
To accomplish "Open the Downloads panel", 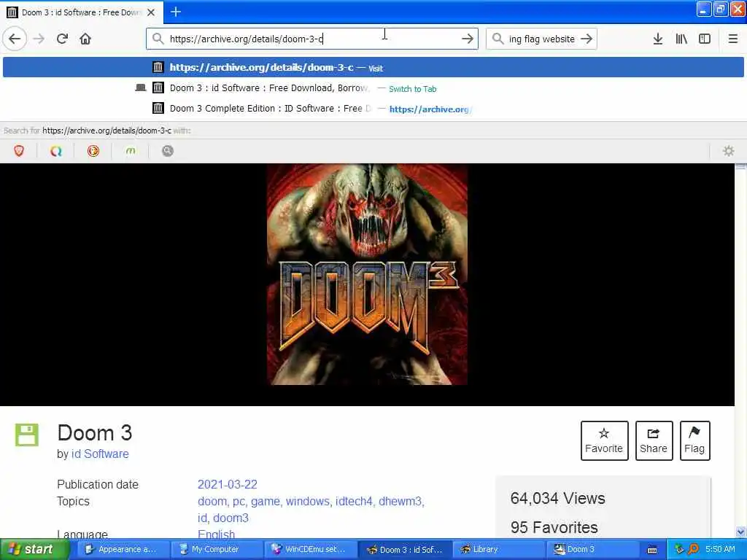I will [x=658, y=39].
